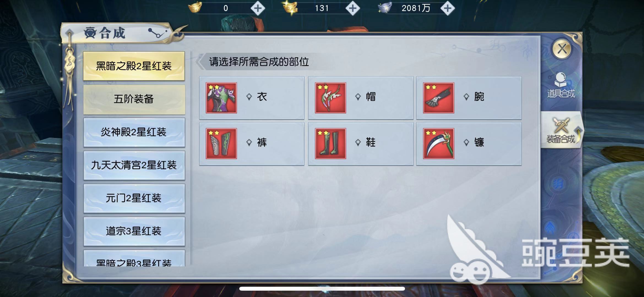The width and height of the screenshot is (644, 297).
Task: Open 黑暗之殿2星红装 category
Action: [134, 66]
